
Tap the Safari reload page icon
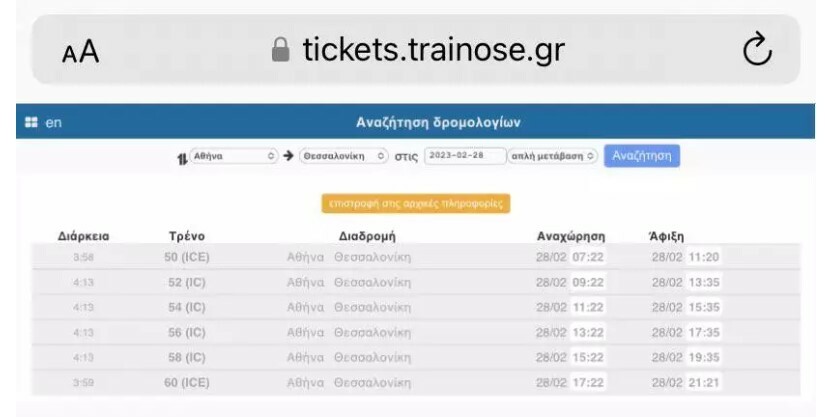(x=758, y=50)
